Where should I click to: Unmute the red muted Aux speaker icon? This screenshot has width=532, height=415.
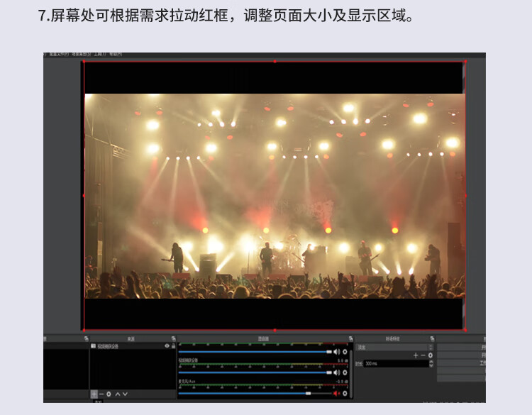pyautogui.click(x=337, y=393)
